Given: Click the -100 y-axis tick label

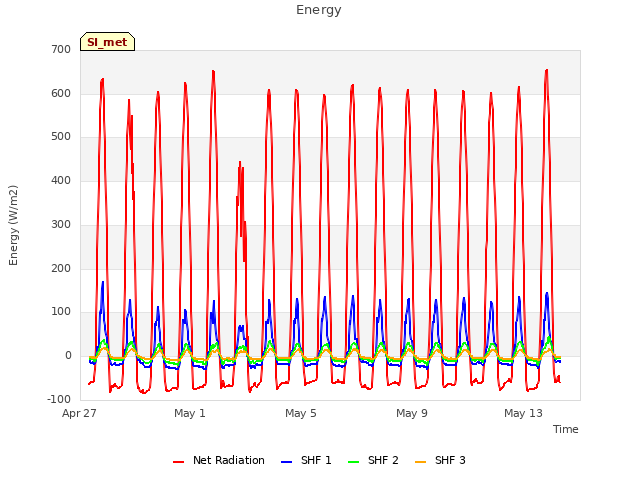Looking at the screenshot, I should [x=59, y=399].
